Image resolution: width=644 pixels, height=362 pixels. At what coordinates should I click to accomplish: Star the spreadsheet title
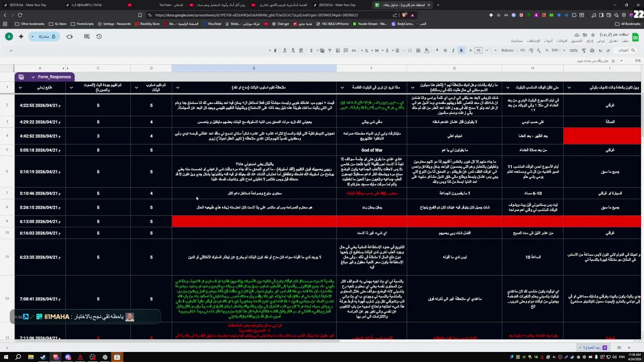pos(593,34)
